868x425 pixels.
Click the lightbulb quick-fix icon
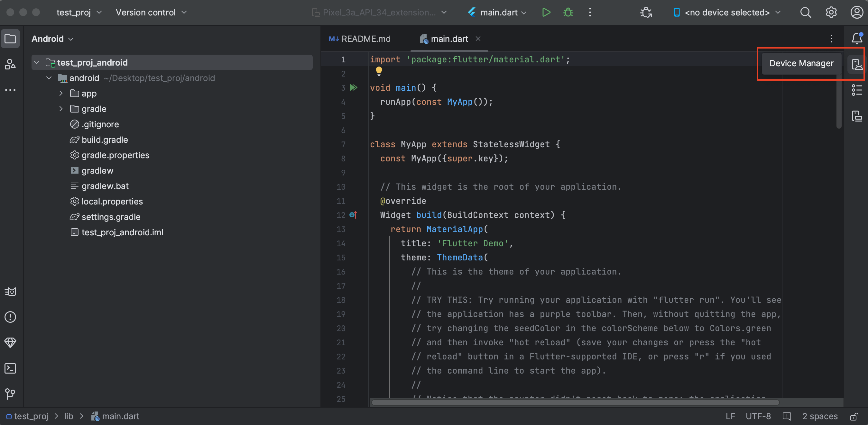tap(379, 71)
